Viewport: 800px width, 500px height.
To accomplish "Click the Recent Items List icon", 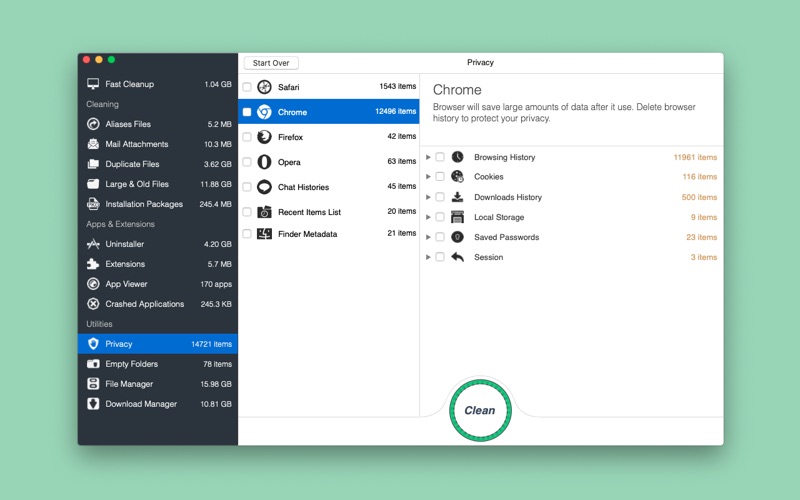I will pos(264,212).
